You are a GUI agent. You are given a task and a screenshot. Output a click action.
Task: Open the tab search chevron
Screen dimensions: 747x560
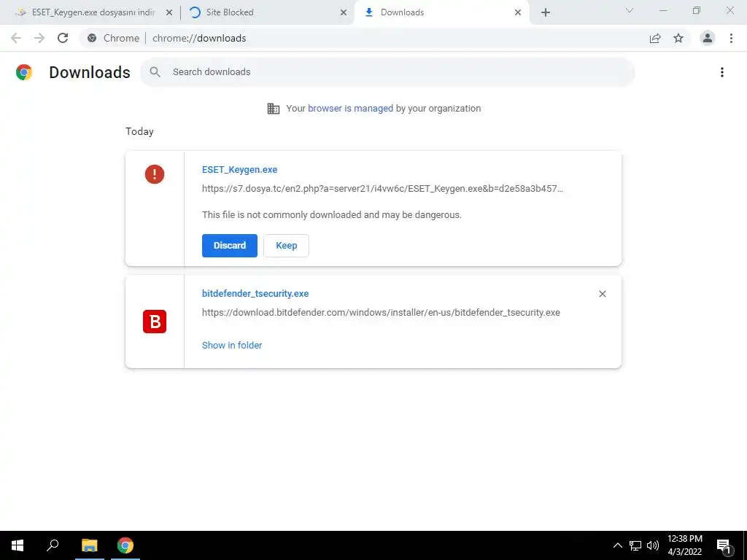pos(630,10)
